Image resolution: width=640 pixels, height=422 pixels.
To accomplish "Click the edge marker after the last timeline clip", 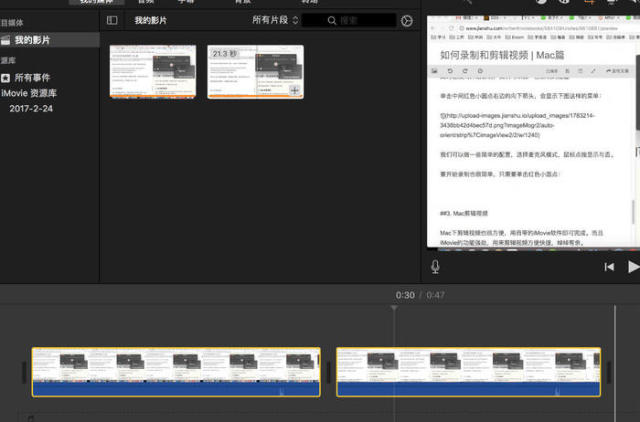I will (x=609, y=372).
